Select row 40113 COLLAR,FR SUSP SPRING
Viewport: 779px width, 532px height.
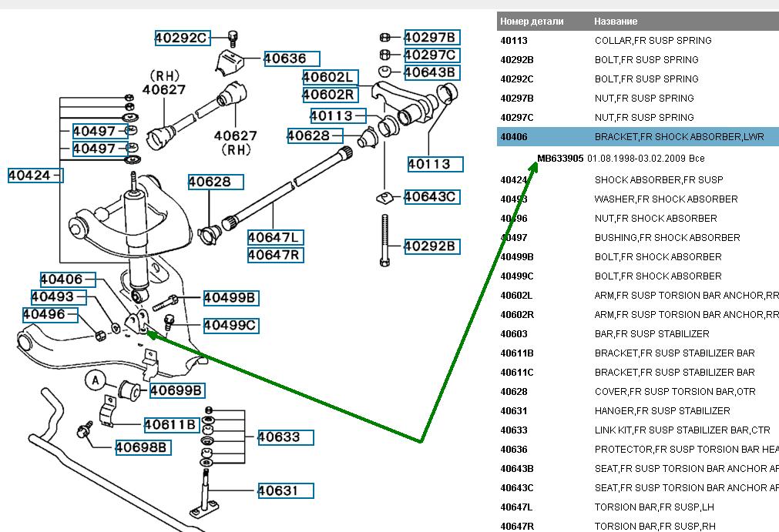coord(638,41)
